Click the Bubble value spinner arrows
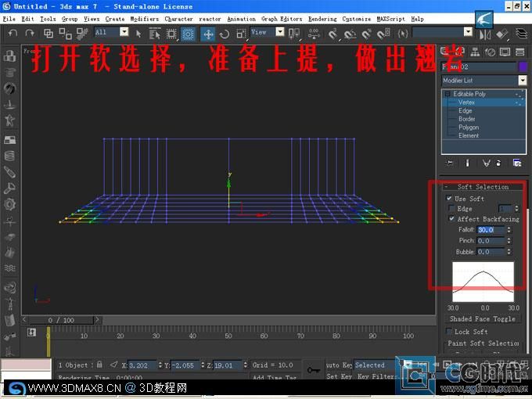This screenshot has width=532, height=399. point(509,252)
